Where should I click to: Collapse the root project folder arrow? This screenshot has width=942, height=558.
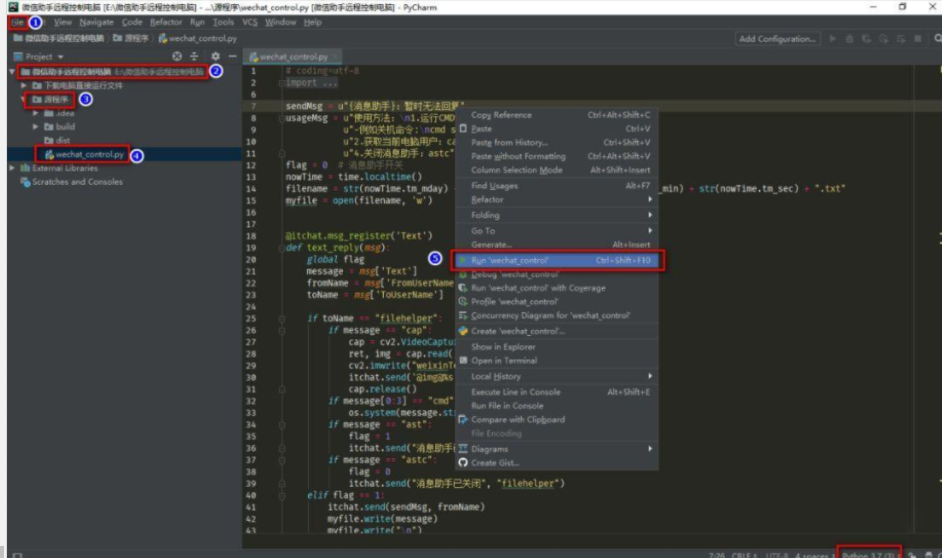pyautogui.click(x=12, y=71)
